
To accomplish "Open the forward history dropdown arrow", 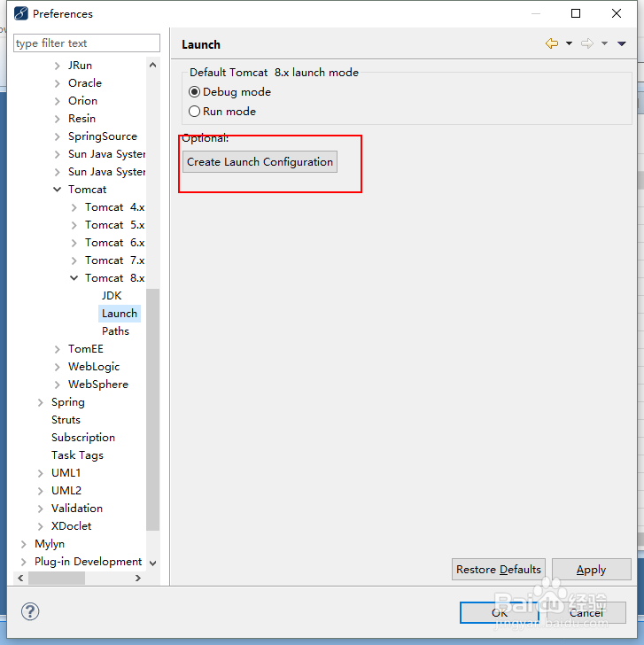I will [604, 43].
